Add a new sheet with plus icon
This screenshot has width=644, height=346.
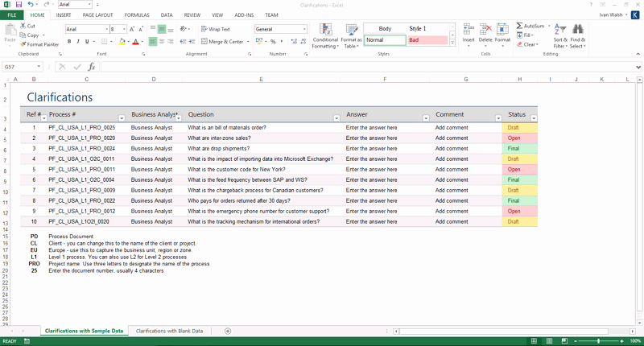(228, 331)
